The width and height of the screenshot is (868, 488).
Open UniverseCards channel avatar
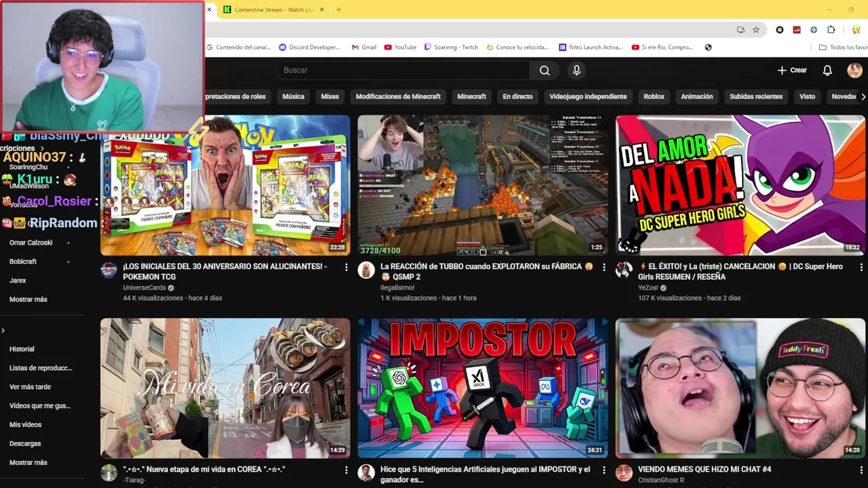click(x=108, y=270)
